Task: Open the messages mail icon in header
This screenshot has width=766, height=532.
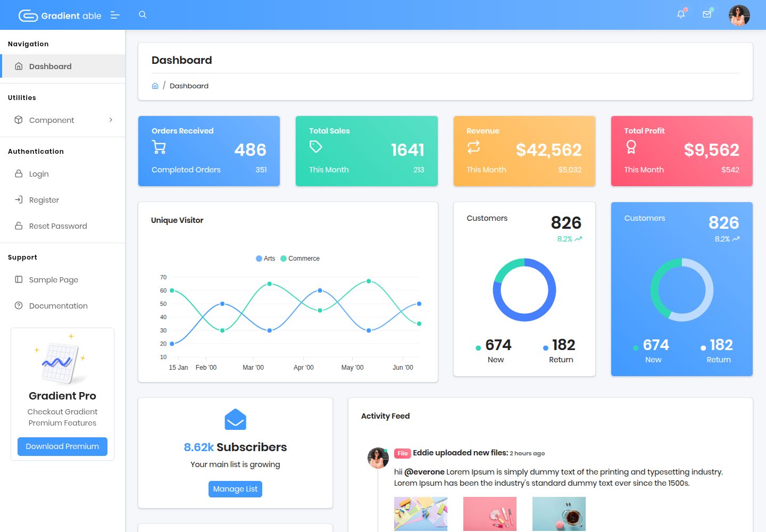Action: coord(707,14)
